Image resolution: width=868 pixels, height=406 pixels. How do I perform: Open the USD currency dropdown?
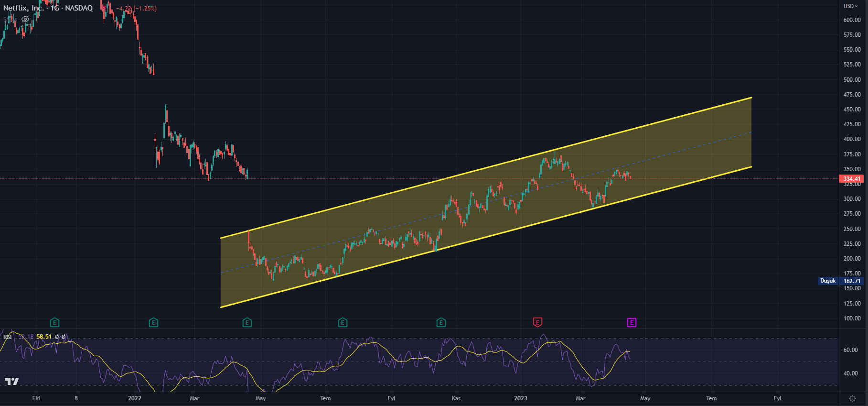[850, 6]
